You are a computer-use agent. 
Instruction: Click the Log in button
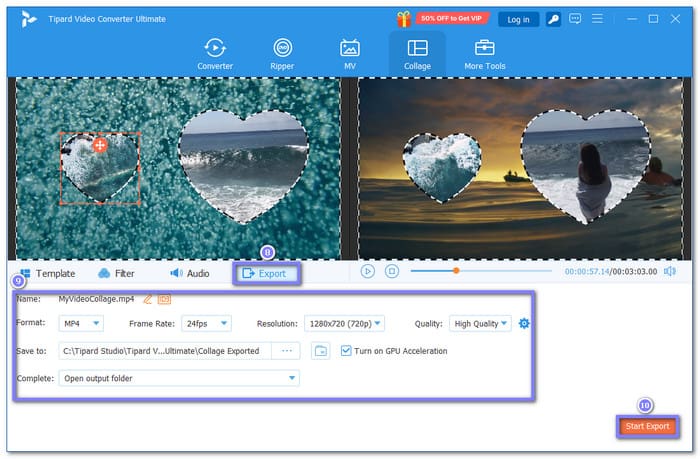coord(518,18)
